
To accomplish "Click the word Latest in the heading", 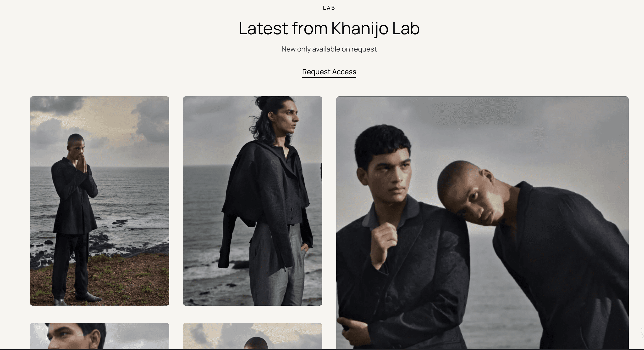I will coord(263,28).
